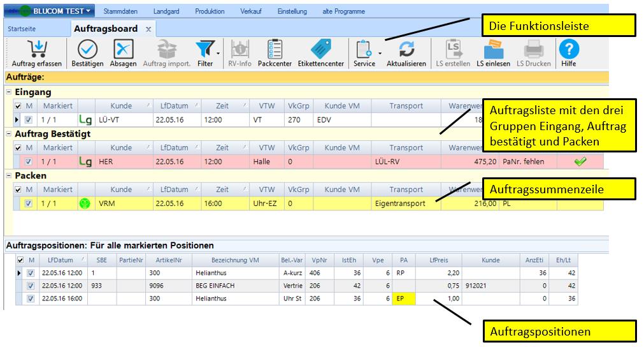Close the Auftragsboard tab
The image size is (644, 347).
pos(148,29)
